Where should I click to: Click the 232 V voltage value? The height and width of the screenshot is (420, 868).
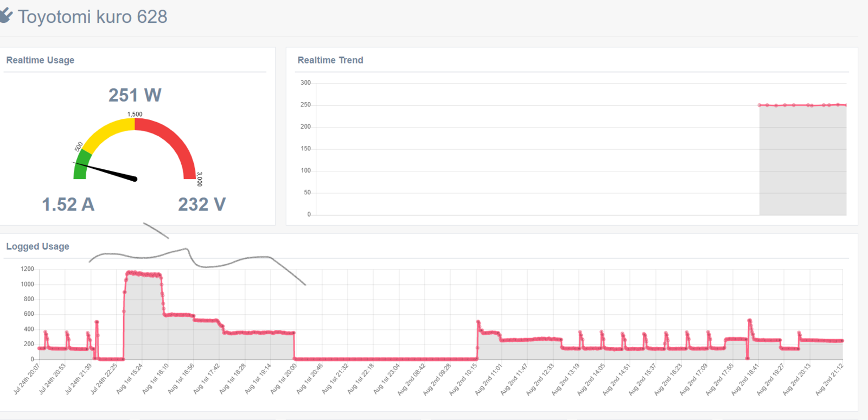click(x=202, y=205)
